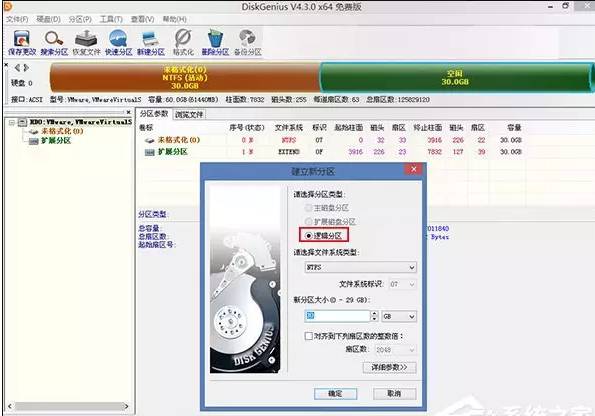
Task: Select 未格式化(0) row label in partition table
Action: pyautogui.click(x=179, y=140)
